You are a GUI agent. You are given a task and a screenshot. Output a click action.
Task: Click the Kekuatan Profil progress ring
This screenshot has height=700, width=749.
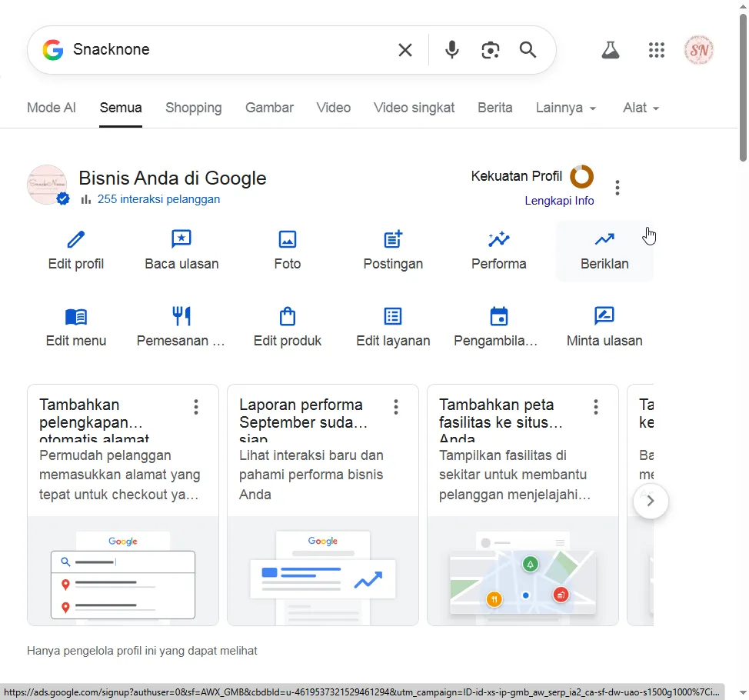pos(581,176)
